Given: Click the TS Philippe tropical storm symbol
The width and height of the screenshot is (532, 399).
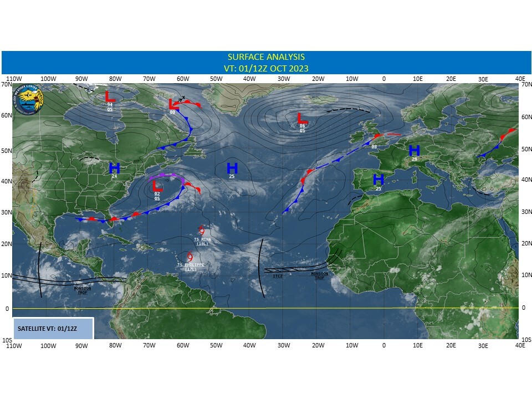Looking at the screenshot, I should [x=190, y=256].
